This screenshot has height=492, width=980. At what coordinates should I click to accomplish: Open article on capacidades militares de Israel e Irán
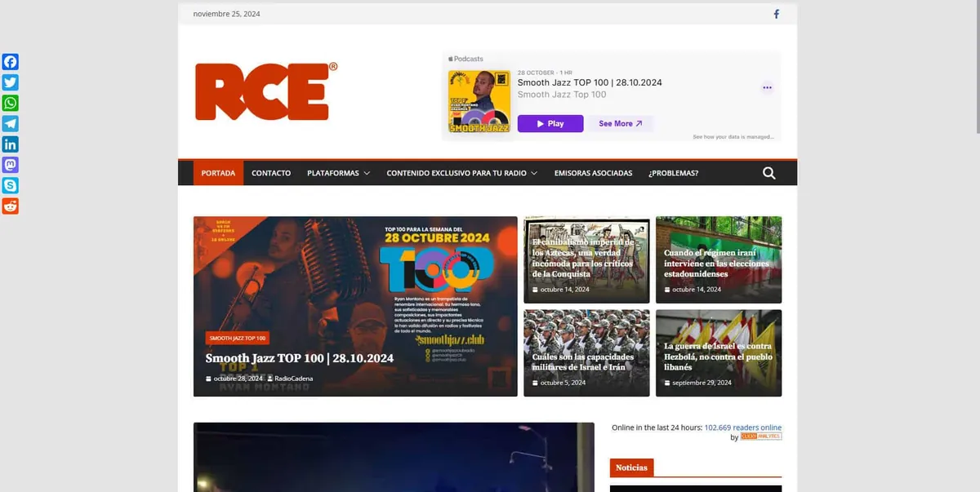[583, 362]
